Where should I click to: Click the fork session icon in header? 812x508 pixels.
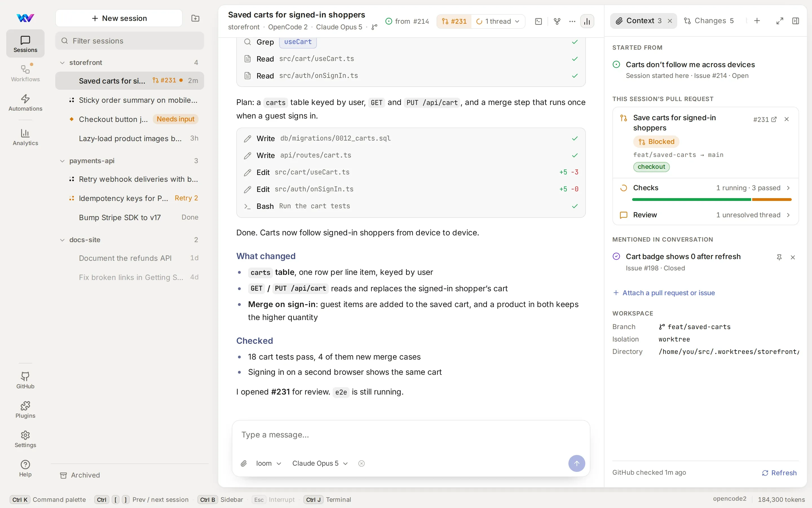tap(557, 21)
